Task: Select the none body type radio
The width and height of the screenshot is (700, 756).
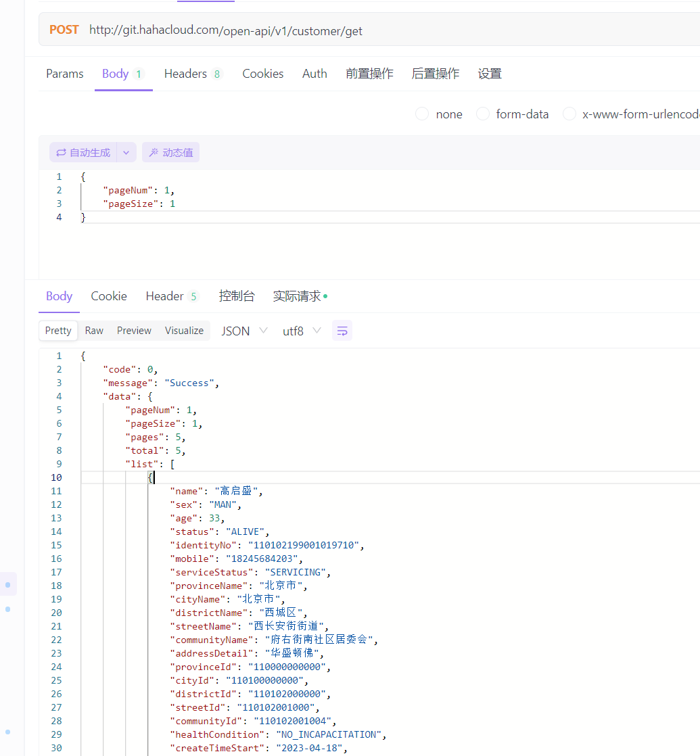Action: coord(422,114)
